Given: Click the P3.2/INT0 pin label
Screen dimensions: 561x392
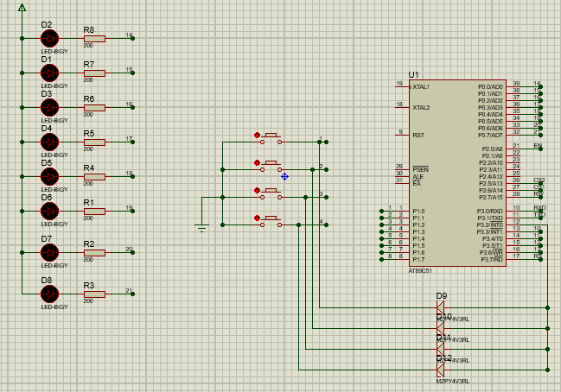Looking at the screenshot, I should [490, 224].
